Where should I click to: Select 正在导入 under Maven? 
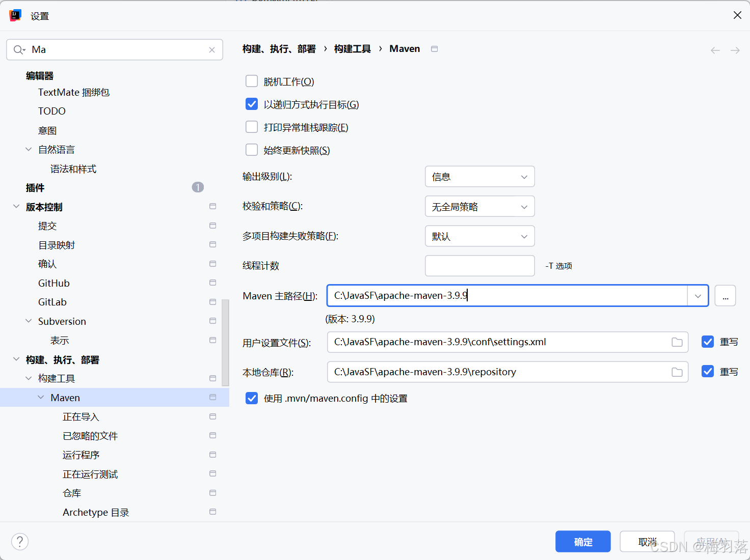(81, 417)
